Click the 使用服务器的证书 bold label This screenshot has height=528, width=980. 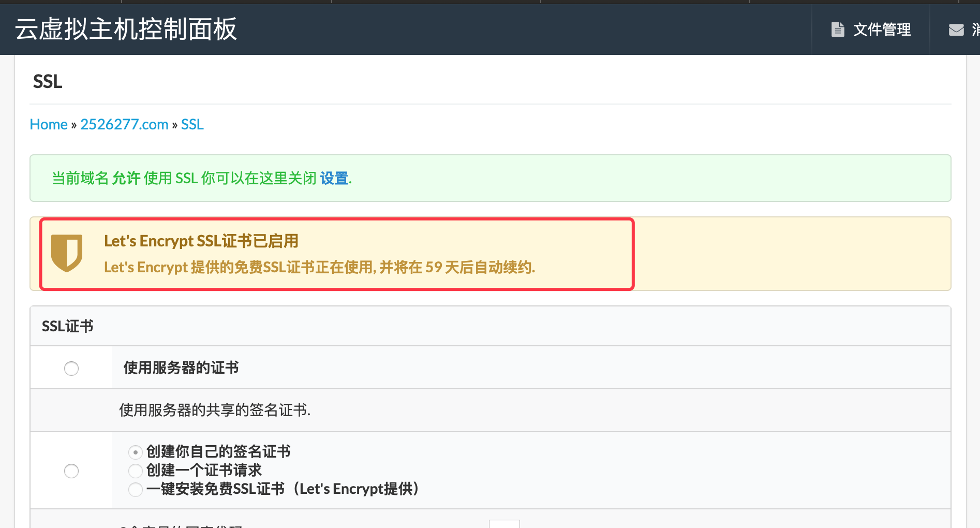[181, 368]
